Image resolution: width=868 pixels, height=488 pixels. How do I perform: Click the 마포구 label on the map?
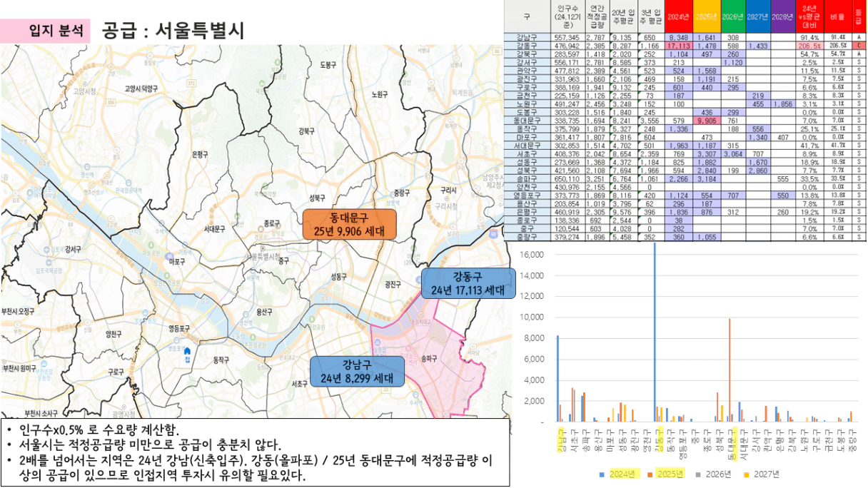(x=176, y=262)
